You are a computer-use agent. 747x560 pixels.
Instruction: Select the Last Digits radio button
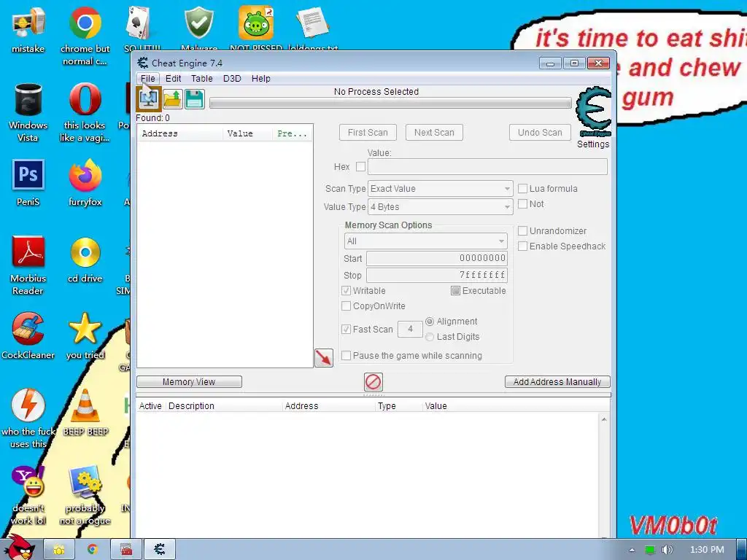430,337
